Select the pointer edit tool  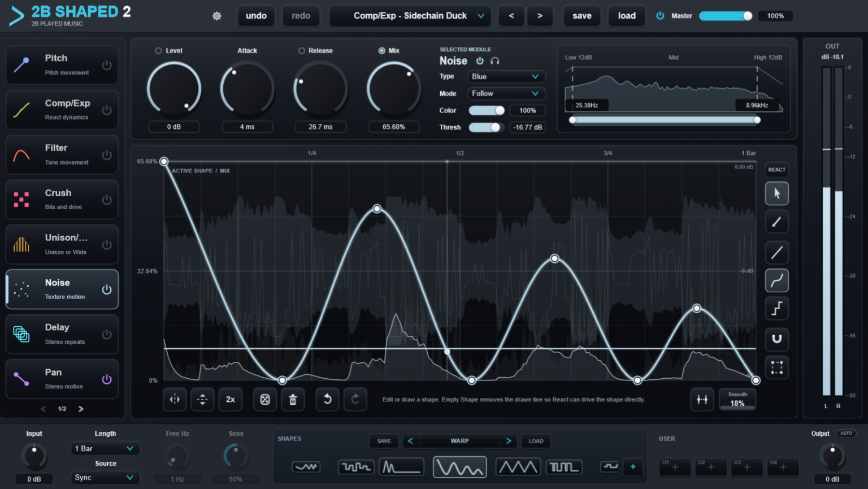point(777,193)
